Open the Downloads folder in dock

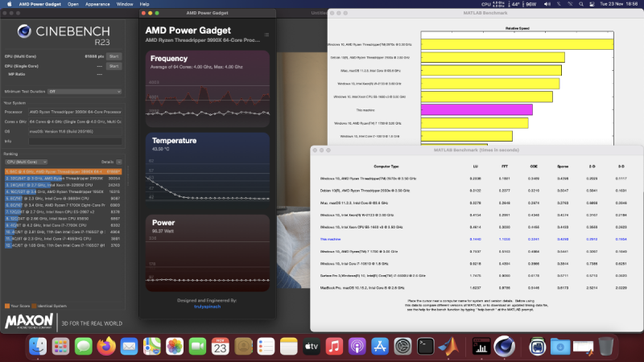560,347
